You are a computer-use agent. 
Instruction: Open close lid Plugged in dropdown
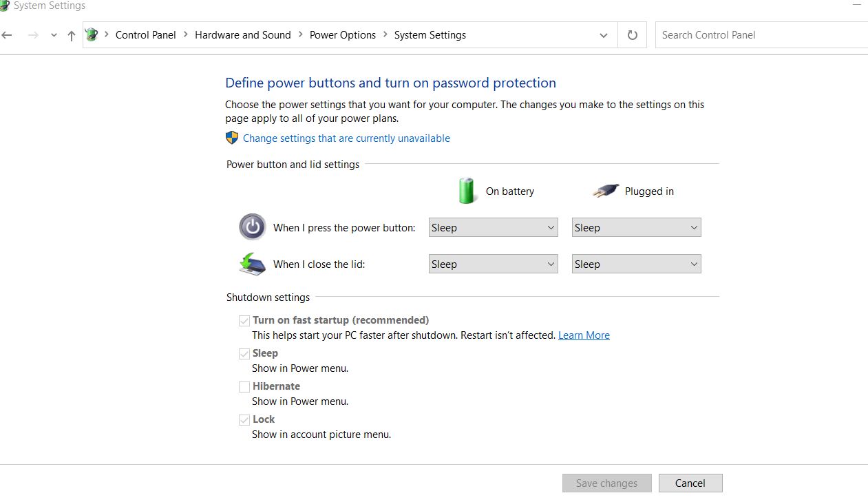coord(637,264)
